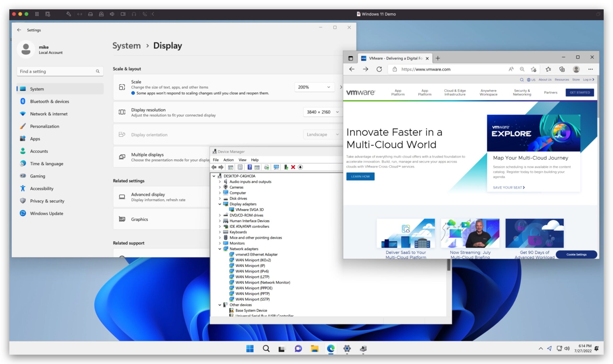Click the Device Manager Forward arrow toolbar icon

tap(221, 167)
